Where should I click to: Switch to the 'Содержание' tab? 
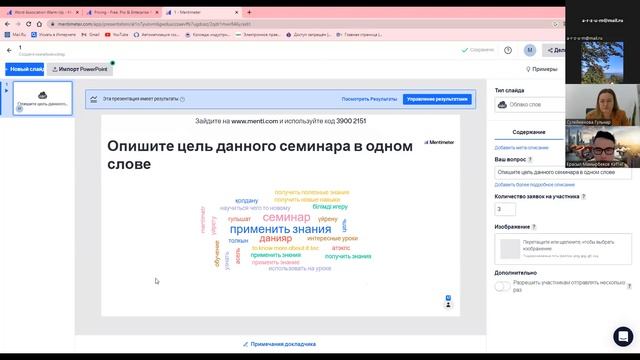click(529, 132)
